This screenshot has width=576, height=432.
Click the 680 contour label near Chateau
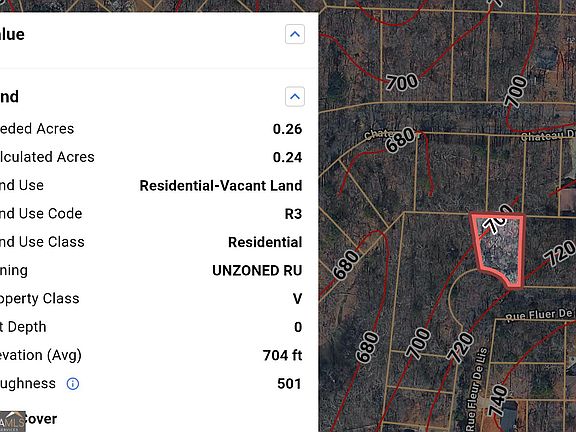tap(400, 140)
